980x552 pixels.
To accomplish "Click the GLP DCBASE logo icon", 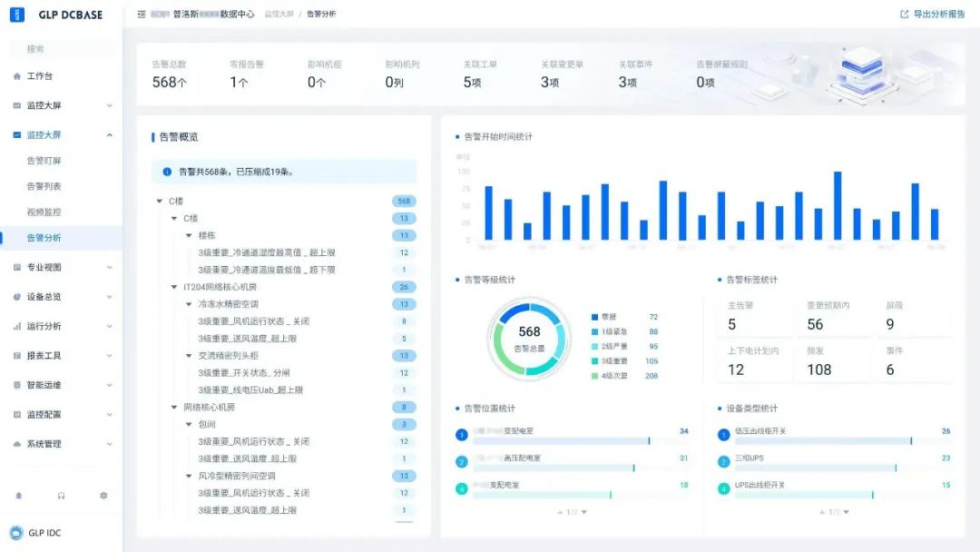I will (x=17, y=15).
